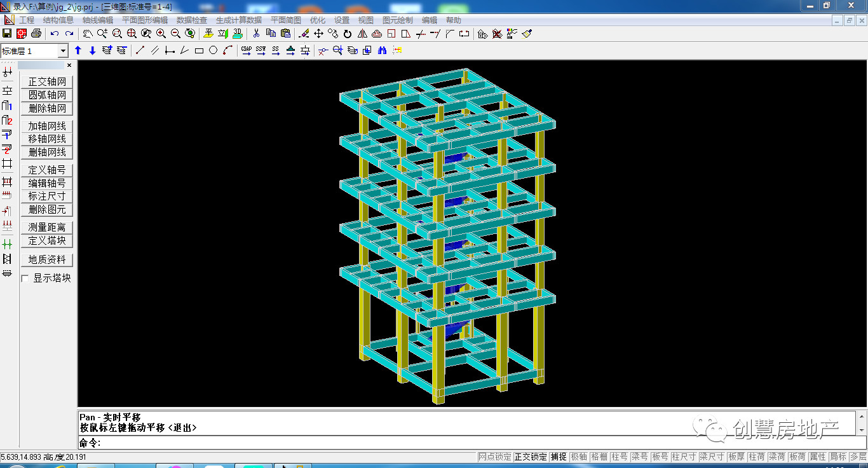The image size is (868, 468).
Task: Open the 工程 menu
Action: coord(27,20)
